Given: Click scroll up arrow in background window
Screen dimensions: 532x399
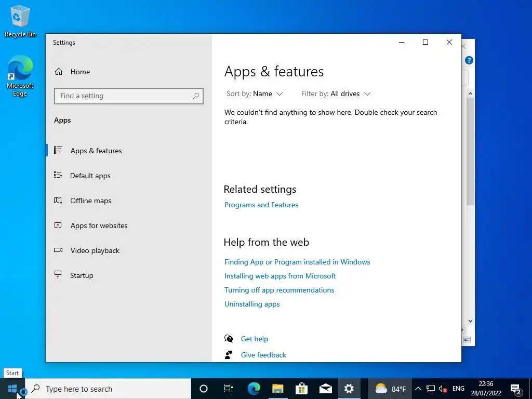Looking at the screenshot, I should [470, 94].
